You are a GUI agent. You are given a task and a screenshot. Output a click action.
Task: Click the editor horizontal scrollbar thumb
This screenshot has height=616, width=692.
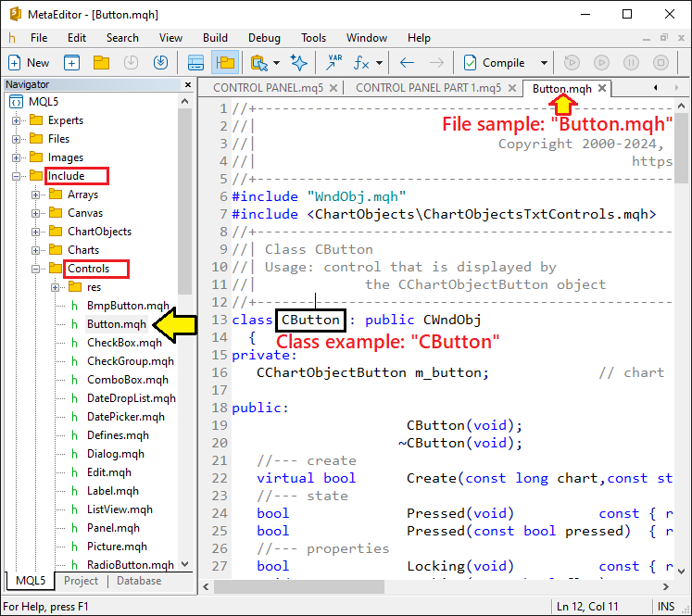[x=299, y=587]
